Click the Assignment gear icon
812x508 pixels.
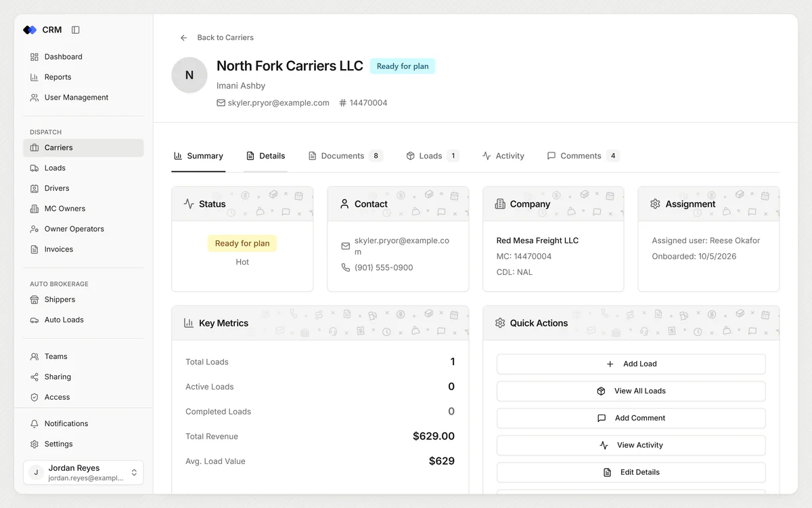(x=655, y=204)
